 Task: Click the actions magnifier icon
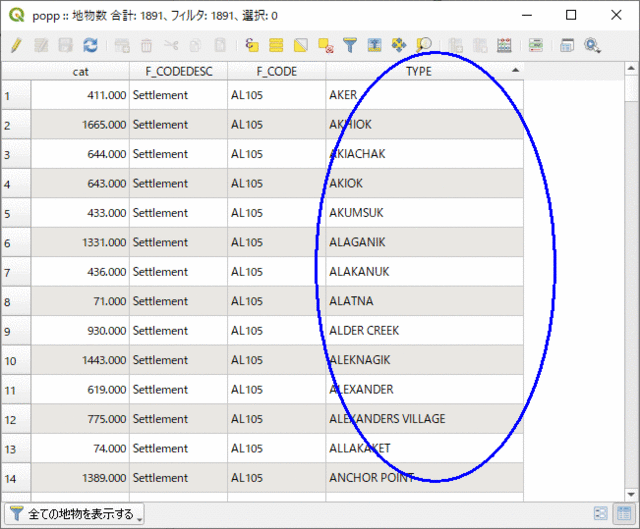point(592,45)
